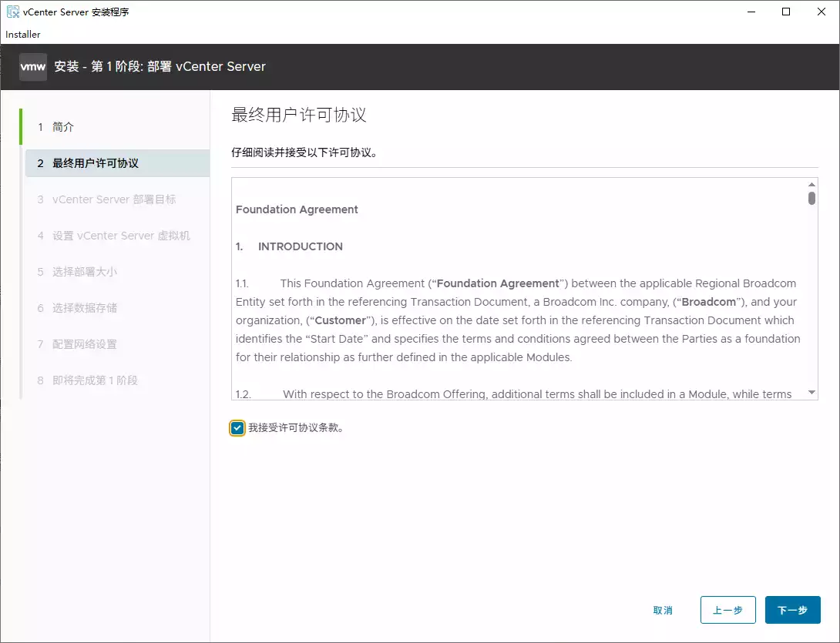Go to step 1 简介 in the sidebar

pyautogui.click(x=62, y=127)
